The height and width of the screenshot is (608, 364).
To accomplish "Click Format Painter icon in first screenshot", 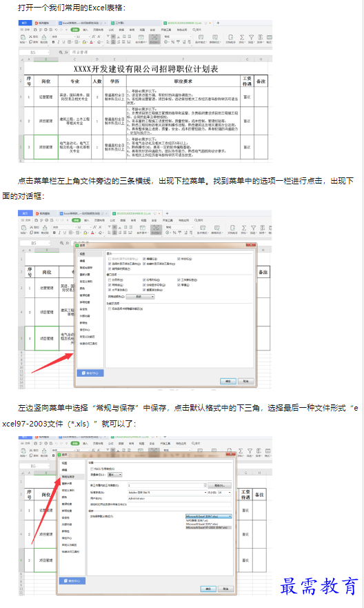I will point(43,37).
